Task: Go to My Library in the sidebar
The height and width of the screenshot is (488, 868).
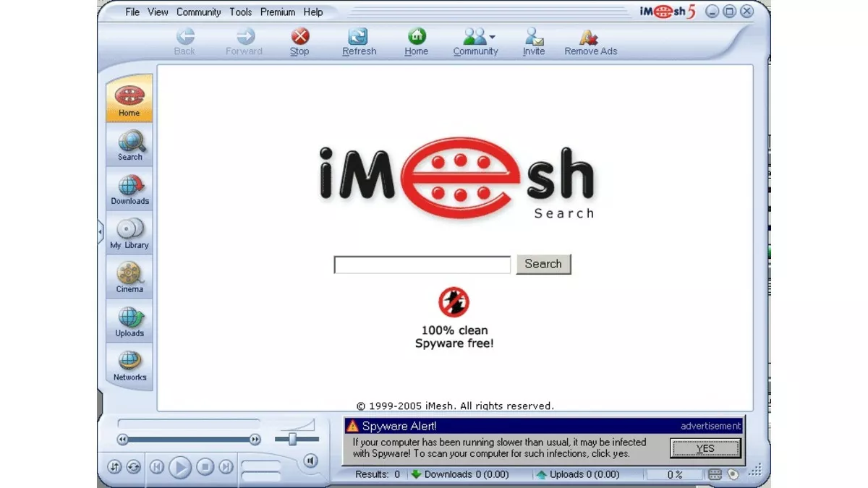Action: point(130,234)
